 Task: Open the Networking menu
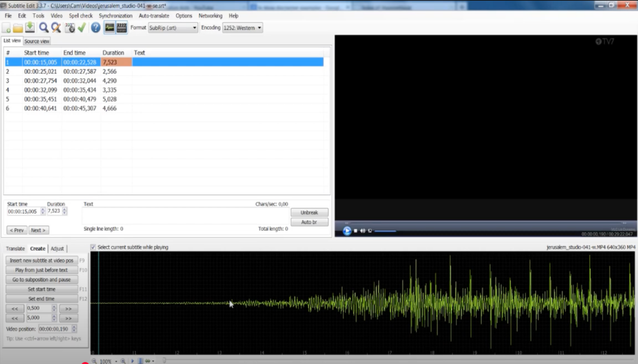pyautogui.click(x=211, y=15)
